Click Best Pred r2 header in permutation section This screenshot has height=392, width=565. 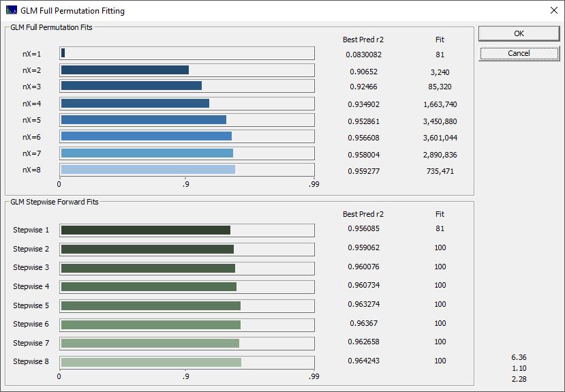coord(363,40)
